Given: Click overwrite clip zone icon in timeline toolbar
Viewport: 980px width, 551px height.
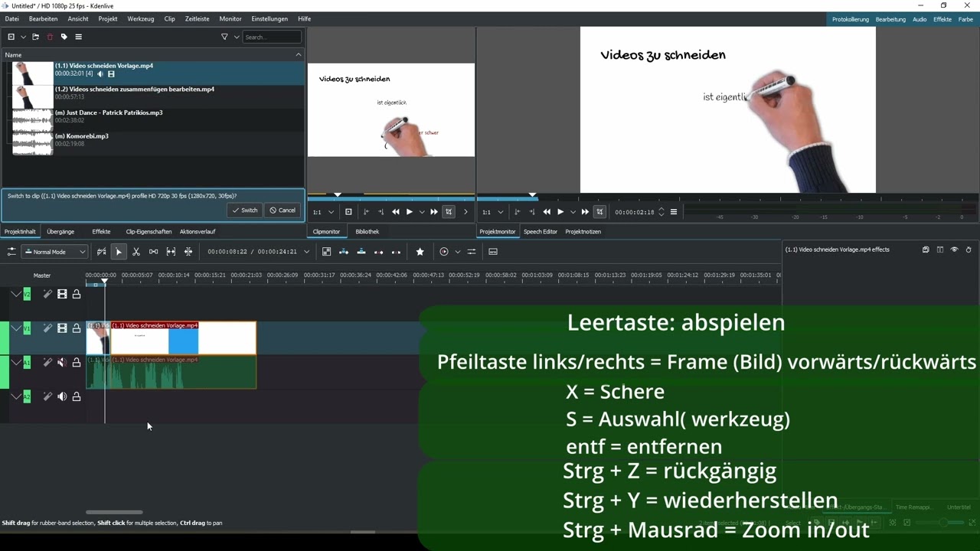Looking at the screenshot, I should point(361,252).
